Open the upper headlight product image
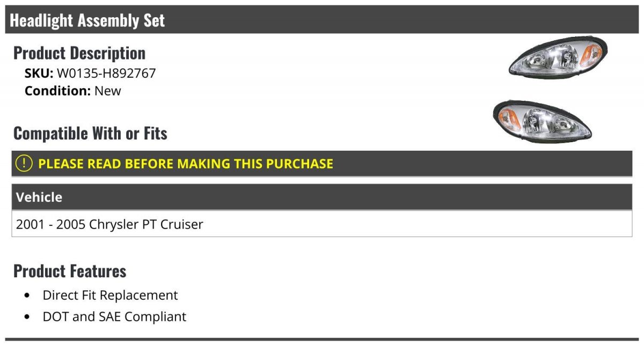The image size is (644, 346). (x=558, y=57)
